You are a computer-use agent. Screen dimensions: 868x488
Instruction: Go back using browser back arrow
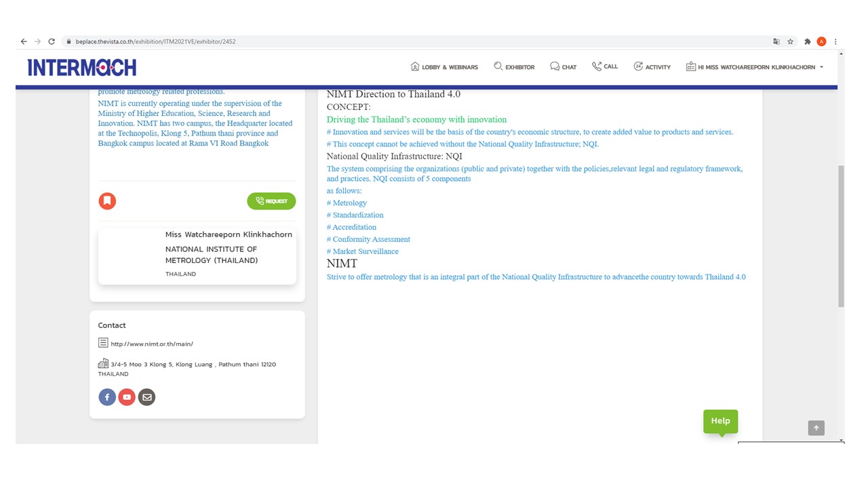tap(24, 41)
